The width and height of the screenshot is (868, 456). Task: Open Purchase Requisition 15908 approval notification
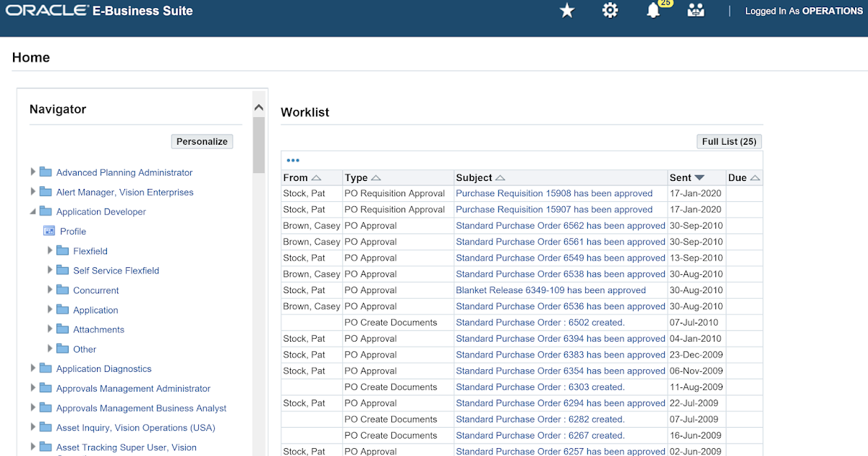554,193
